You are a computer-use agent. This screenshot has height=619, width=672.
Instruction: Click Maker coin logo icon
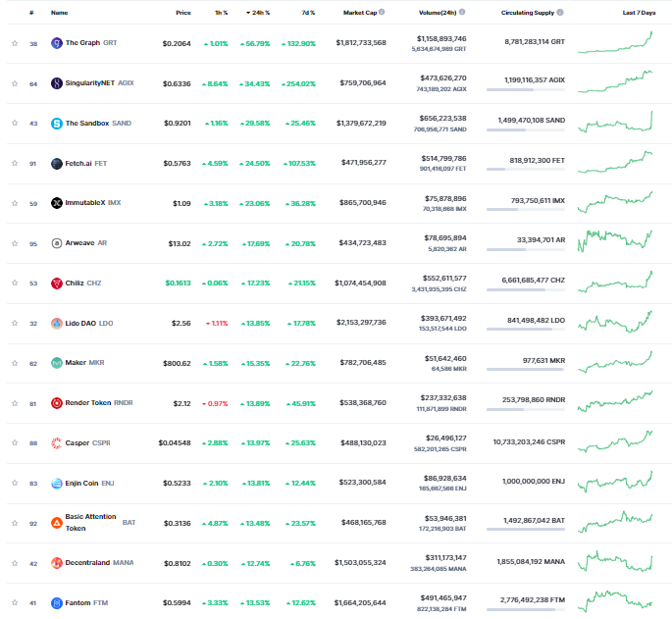click(57, 363)
